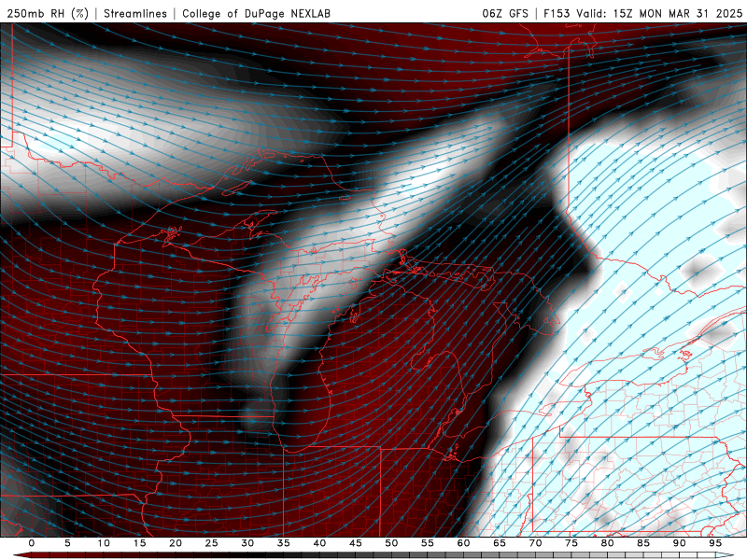This screenshot has height=560, width=747.
Task: Select the "Streamlines" header label
Action: point(135,13)
